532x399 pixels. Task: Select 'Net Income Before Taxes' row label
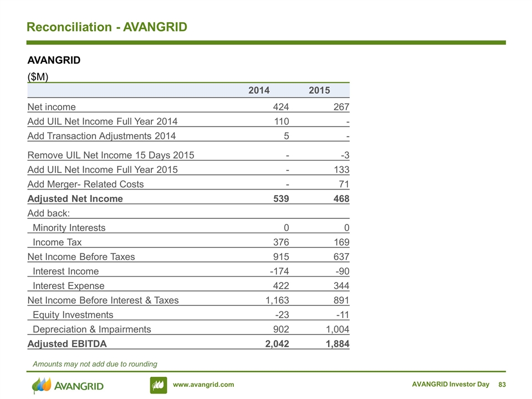coord(81,257)
